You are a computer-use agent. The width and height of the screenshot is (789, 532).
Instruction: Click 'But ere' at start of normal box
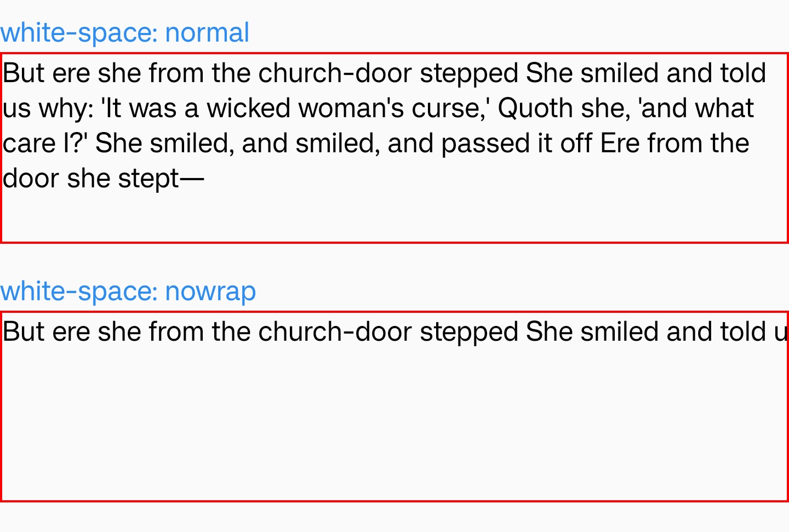[x=46, y=73]
